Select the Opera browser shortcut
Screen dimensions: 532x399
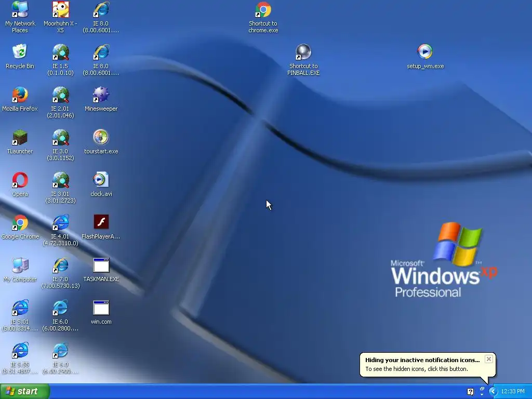click(x=20, y=180)
